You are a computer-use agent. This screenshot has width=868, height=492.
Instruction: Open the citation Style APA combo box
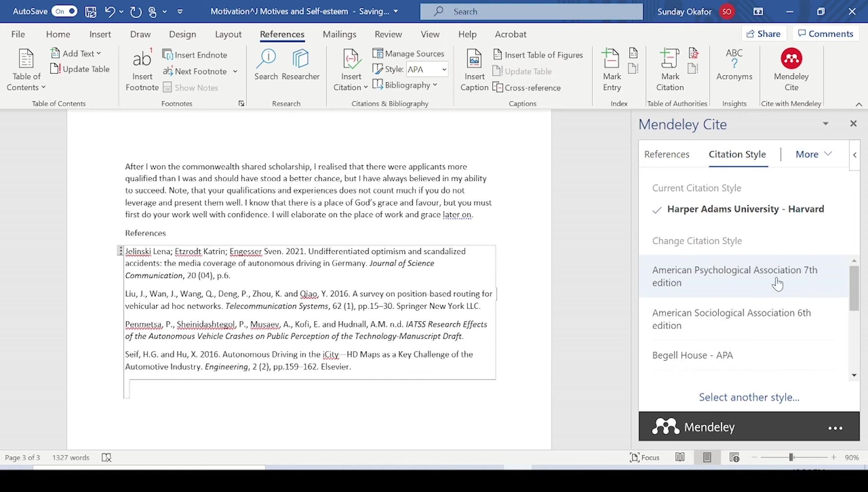point(427,69)
